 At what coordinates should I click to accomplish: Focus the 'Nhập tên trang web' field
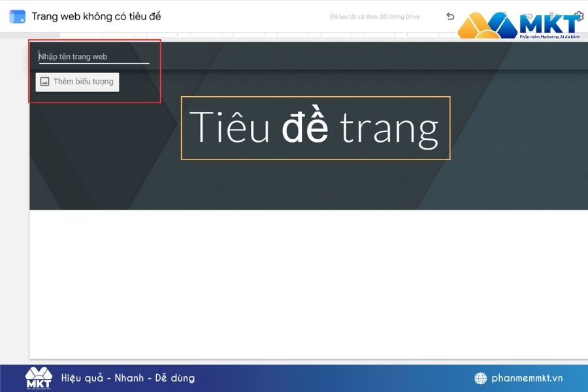click(94, 57)
